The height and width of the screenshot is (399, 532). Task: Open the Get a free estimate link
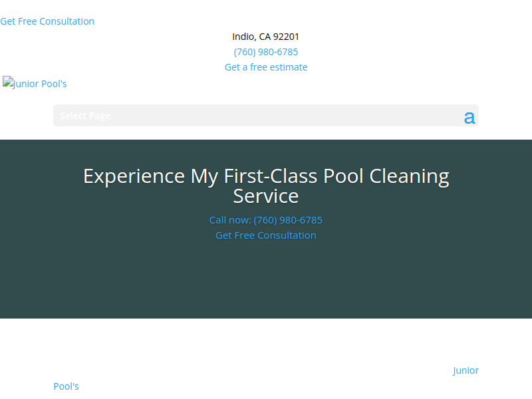pyautogui.click(x=266, y=67)
